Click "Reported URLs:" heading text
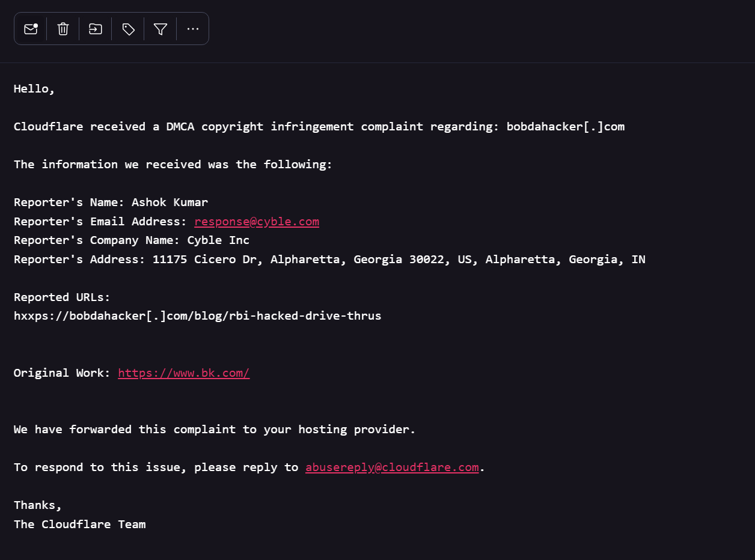The height and width of the screenshot is (560, 755). tap(62, 297)
